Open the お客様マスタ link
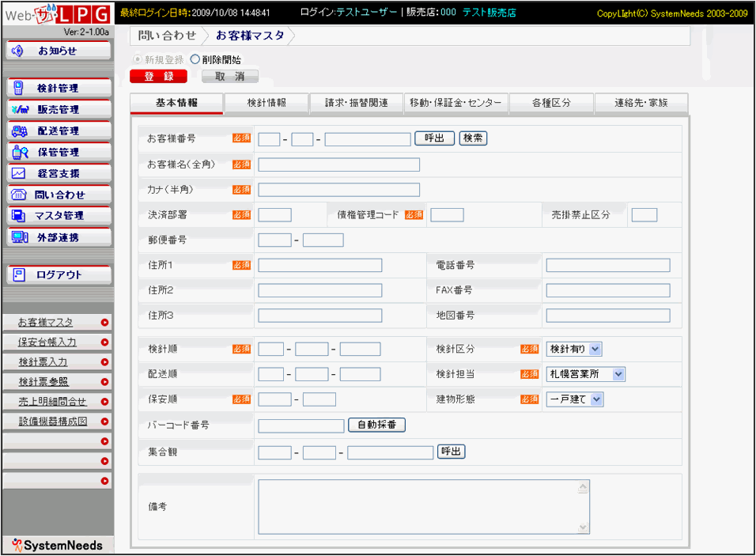756x556 pixels. tap(45, 322)
